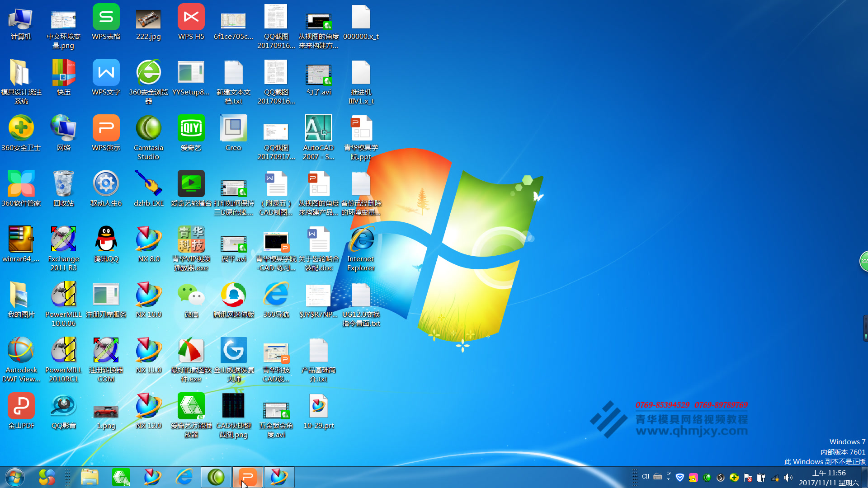Screen dimensions: 868x488
Task: Open the 计算机 desktop icon
Action: click(x=21, y=23)
